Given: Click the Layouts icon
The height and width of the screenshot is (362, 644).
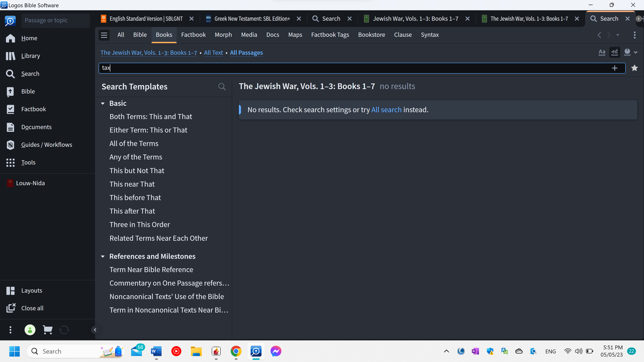Looking at the screenshot, I should [x=10, y=291].
